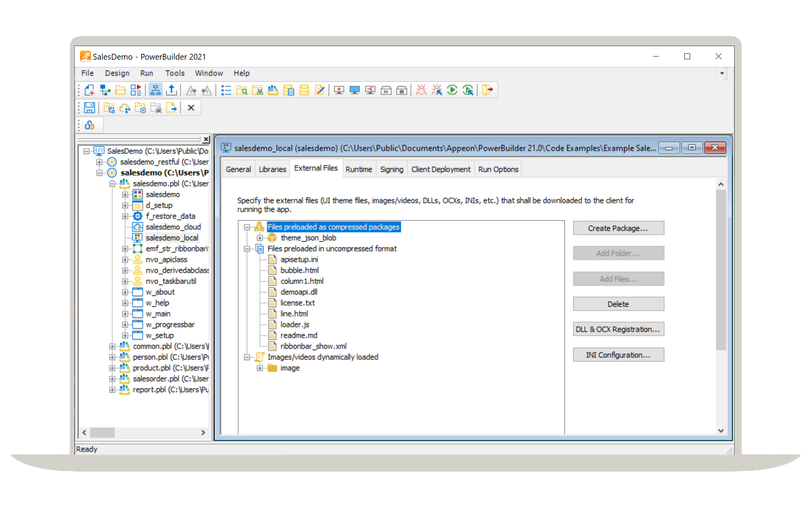Close the system tree panel
The image size is (812, 508).
click(206, 139)
